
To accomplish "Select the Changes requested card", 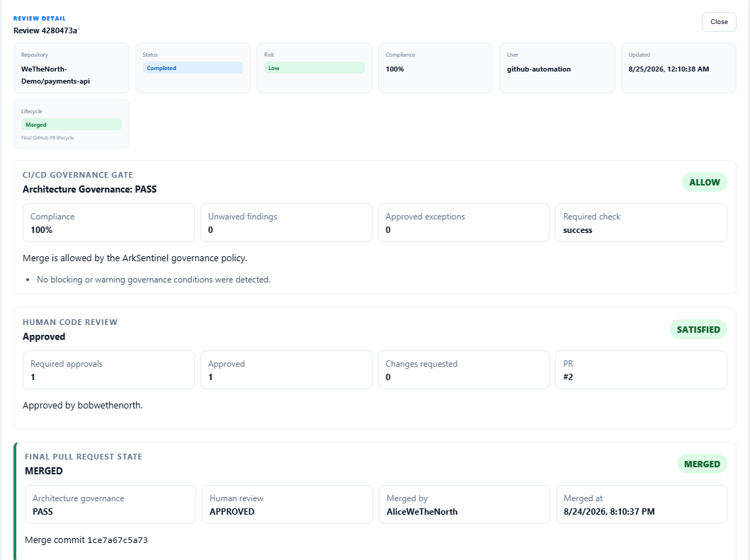I will pyautogui.click(x=463, y=370).
